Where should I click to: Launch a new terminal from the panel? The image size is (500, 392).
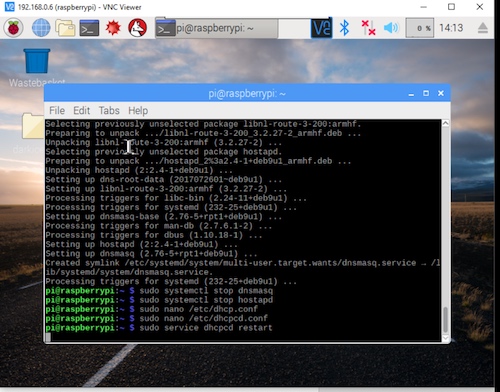(x=89, y=28)
